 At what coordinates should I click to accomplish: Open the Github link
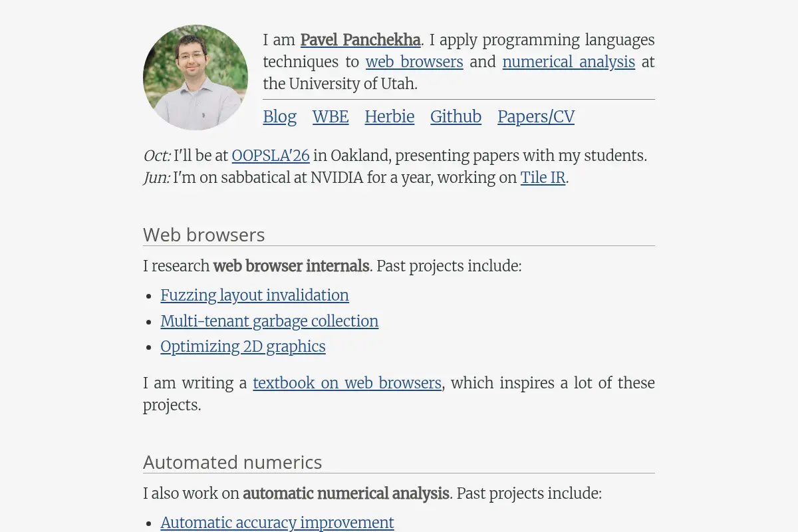click(x=456, y=116)
